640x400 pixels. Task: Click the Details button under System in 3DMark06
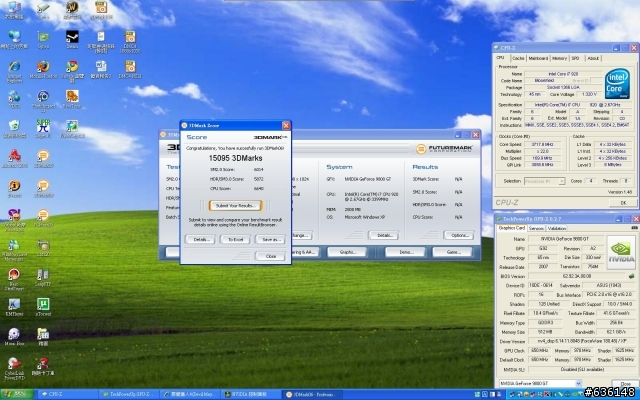pos(383,235)
